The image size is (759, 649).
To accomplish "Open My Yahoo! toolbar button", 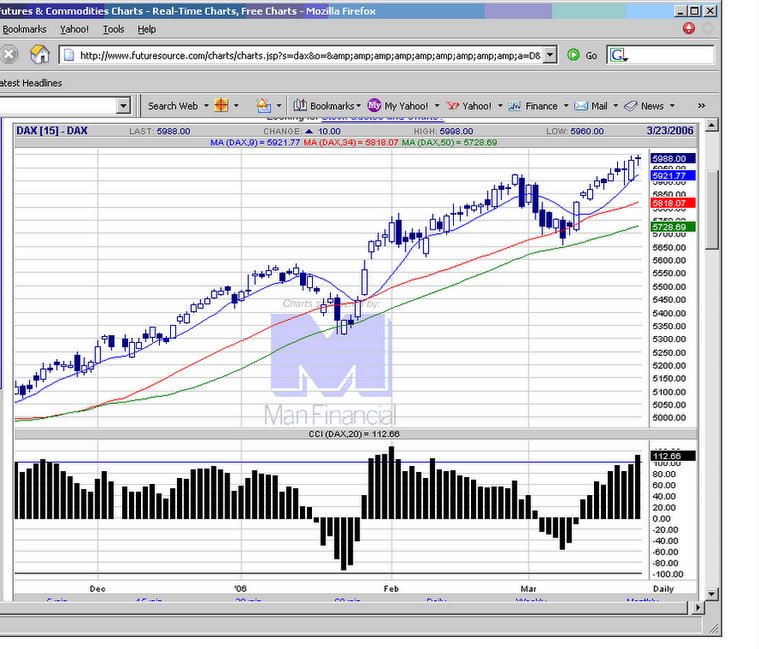I will click(398, 106).
